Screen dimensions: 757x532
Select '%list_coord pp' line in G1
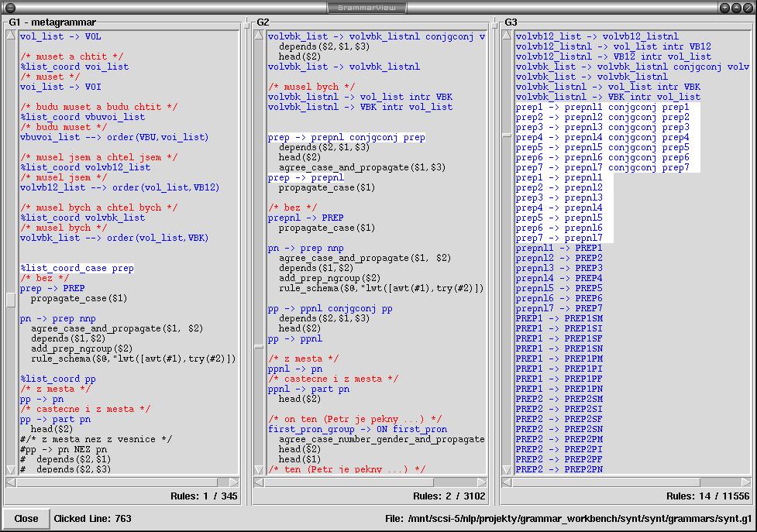pyautogui.click(x=58, y=379)
